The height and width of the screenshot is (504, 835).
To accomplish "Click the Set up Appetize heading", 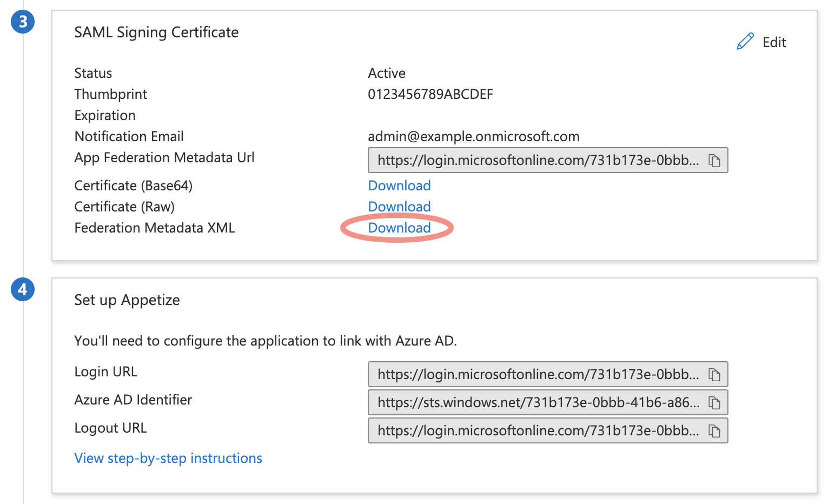I will (x=127, y=300).
